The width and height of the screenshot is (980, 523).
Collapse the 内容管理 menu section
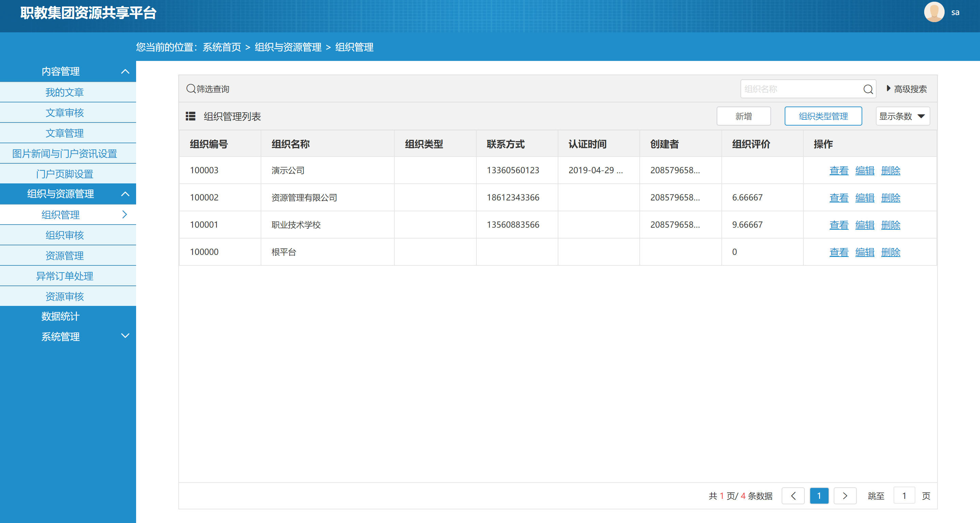[125, 71]
